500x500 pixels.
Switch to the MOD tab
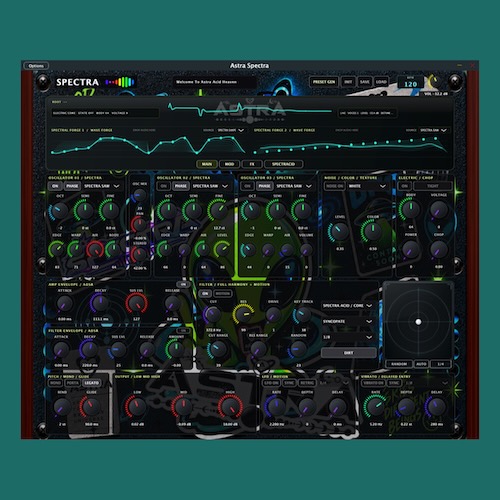[x=229, y=164]
